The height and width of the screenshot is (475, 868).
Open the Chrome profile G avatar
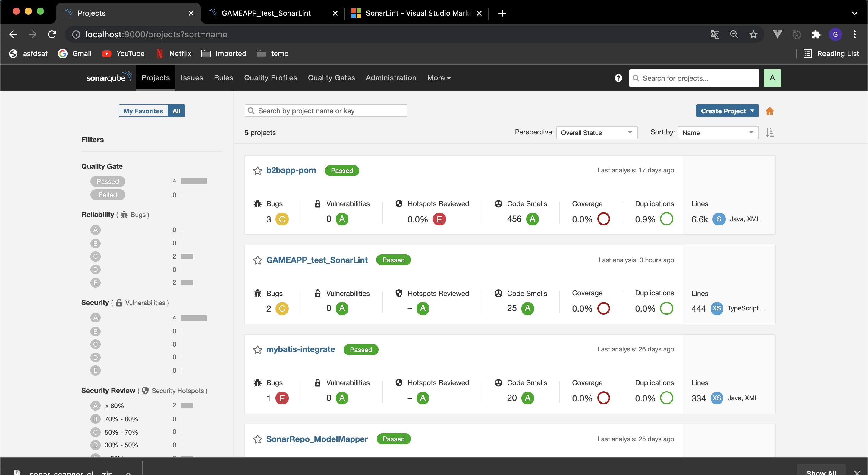click(835, 34)
